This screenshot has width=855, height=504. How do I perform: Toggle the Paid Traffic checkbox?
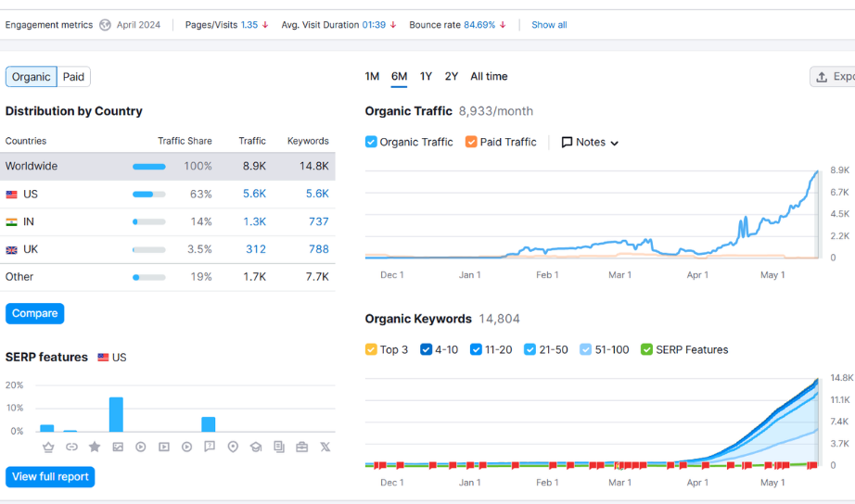click(x=471, y=142)
